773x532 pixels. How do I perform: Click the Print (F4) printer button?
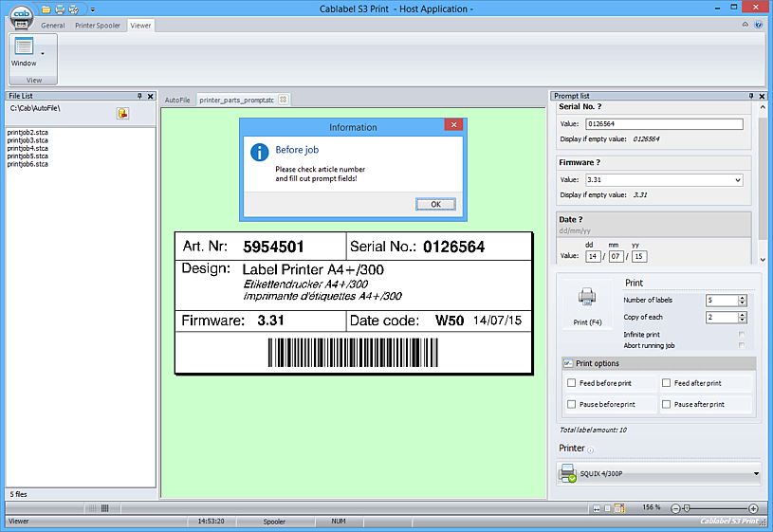[x=587, y=305]
